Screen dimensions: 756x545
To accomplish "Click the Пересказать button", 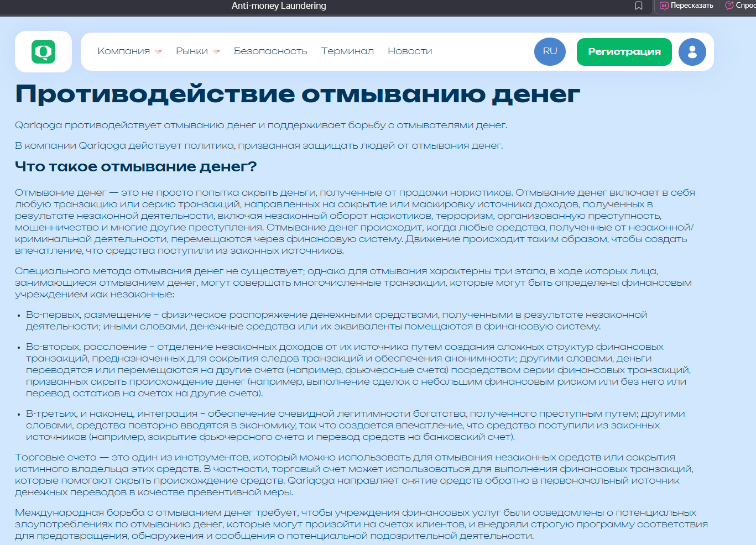I will tap(686, 6).
